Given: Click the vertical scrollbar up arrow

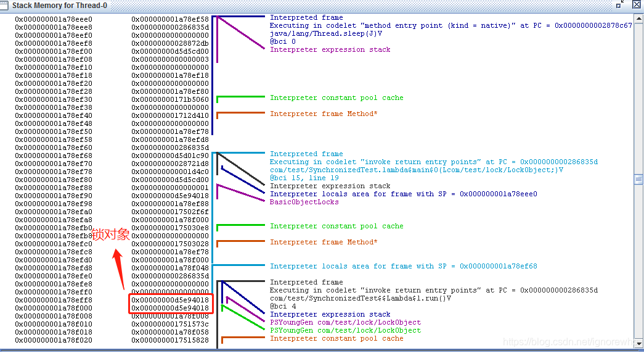Looking at the screenshot, I should pos(638,19).
